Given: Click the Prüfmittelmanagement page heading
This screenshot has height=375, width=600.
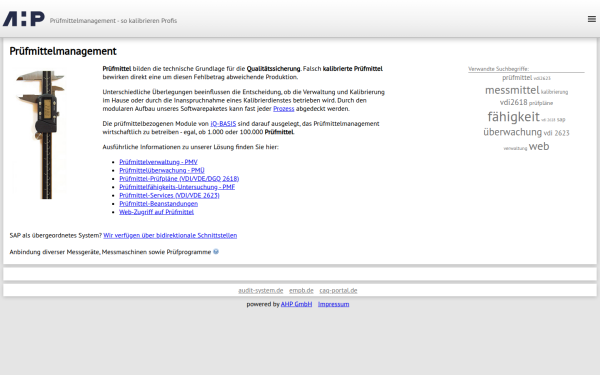Looking at the screenshot, I should click(x=63, y=51).
